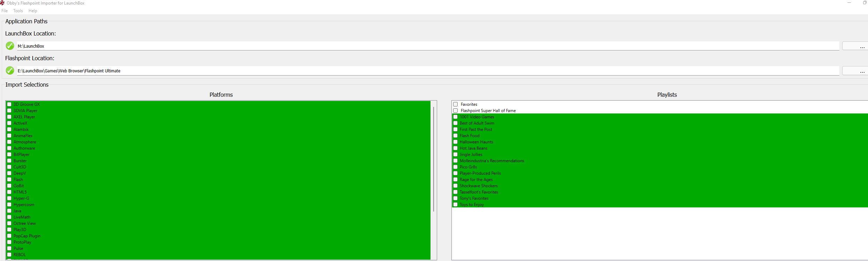The height and width of the screenshot is (261, 868).
Task: Check the BitPlayer platform
Action: coord(9,154)
